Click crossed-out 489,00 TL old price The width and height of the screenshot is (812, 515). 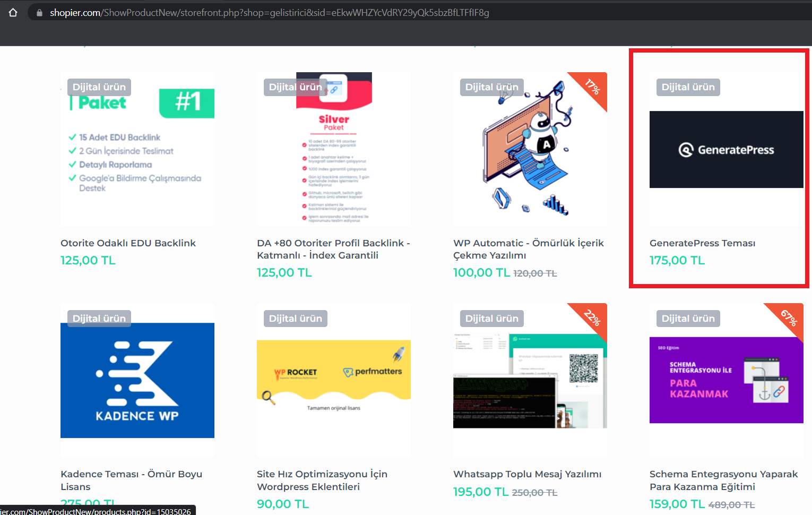point(731,505)
